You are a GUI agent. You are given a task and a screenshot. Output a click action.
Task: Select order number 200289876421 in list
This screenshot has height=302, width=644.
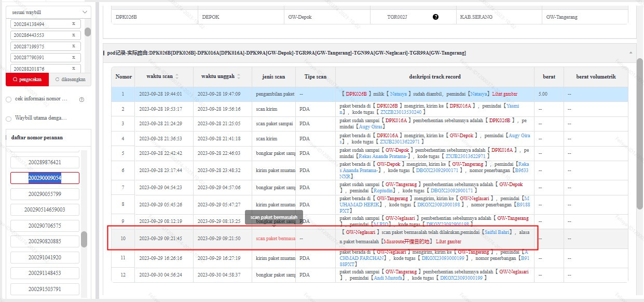[x=45, y=162]
